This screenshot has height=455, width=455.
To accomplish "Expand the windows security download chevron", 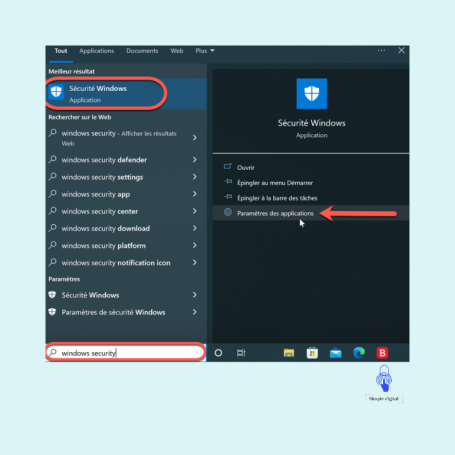I will 195,228.
